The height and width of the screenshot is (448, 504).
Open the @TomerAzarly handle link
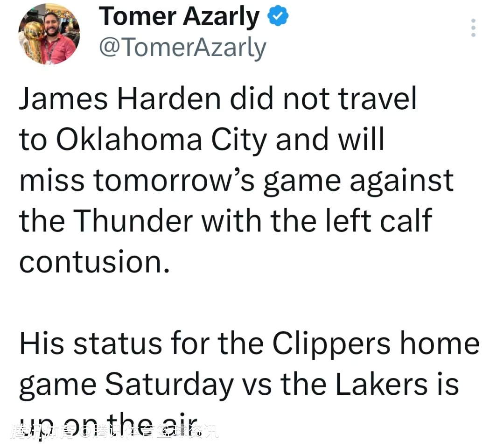click(x=182, y=48)
